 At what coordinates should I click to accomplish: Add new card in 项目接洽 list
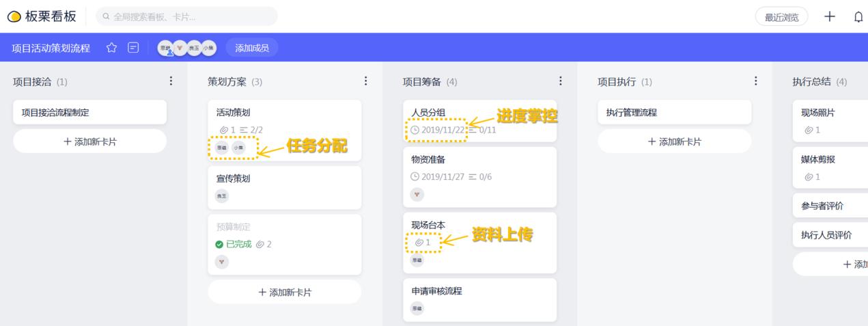tap(89, 141)
